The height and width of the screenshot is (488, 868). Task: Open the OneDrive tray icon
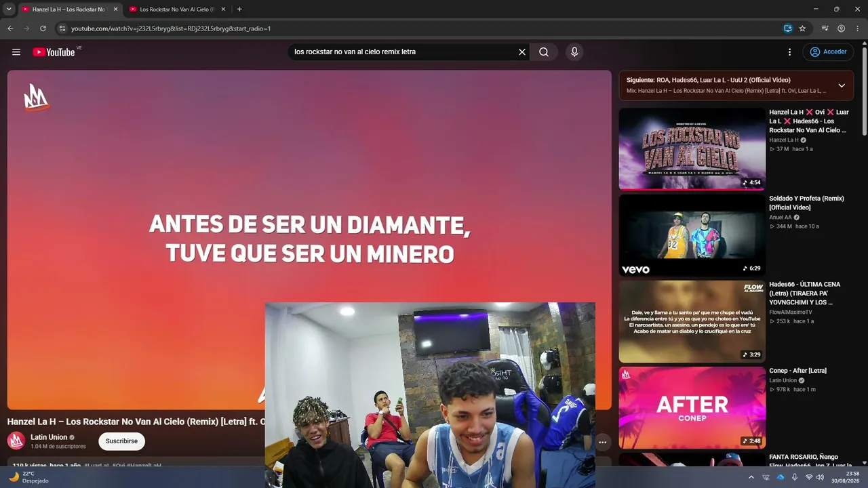click(780, 477)
